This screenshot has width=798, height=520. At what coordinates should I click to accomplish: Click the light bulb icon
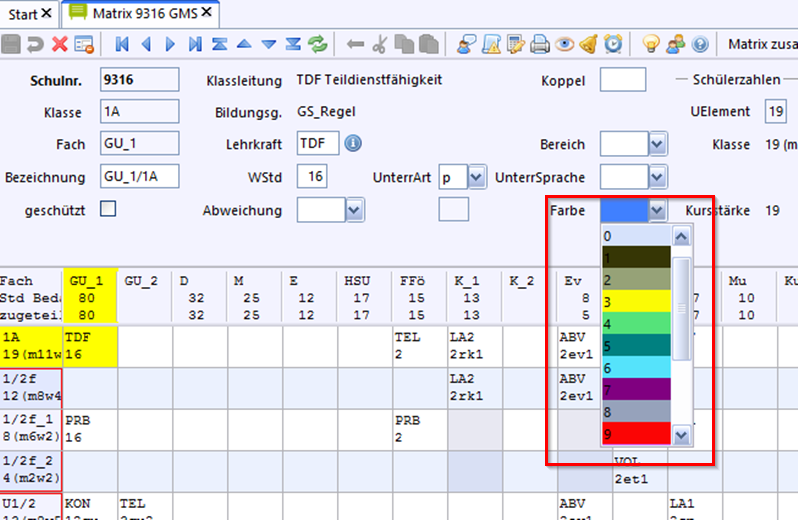(x=651, y=44)
